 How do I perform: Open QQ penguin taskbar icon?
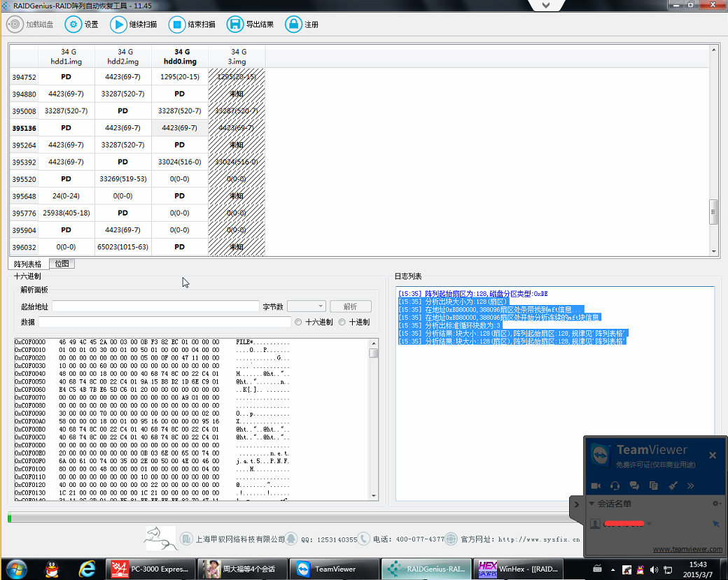pyautogui.click(x=53, y=569)
